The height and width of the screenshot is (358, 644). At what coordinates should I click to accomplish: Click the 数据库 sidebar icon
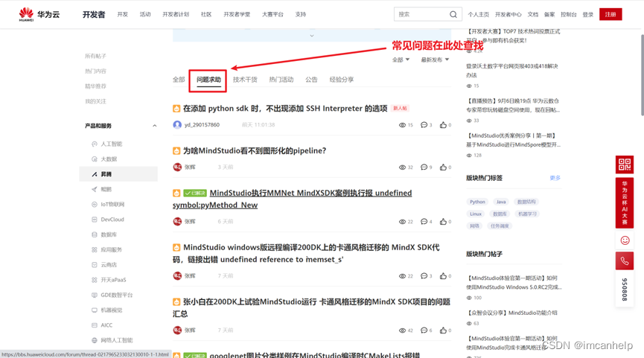[95, 235]
